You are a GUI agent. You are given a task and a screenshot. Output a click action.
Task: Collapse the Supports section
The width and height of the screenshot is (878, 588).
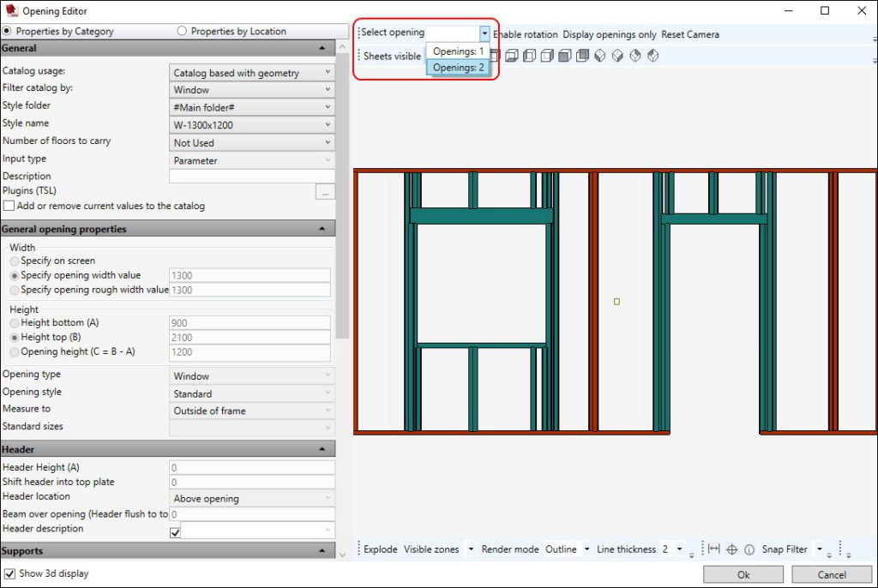coord(322,550)
